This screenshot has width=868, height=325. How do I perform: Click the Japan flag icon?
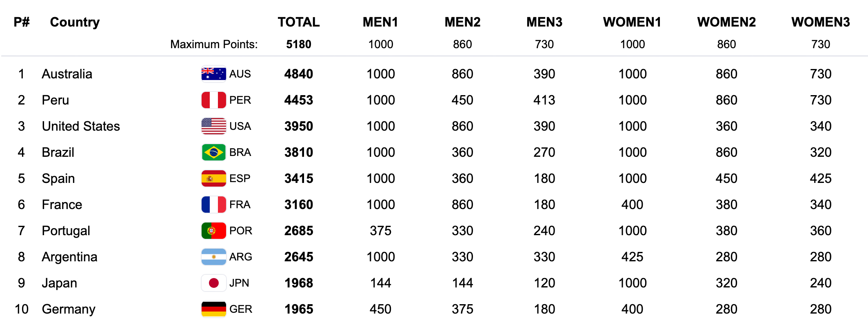coord(213,283)
